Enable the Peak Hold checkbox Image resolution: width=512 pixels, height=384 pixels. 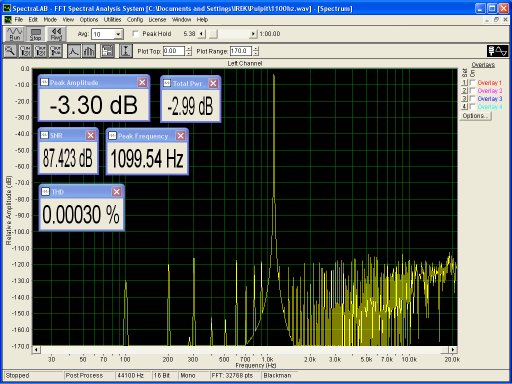coord(136,34)
